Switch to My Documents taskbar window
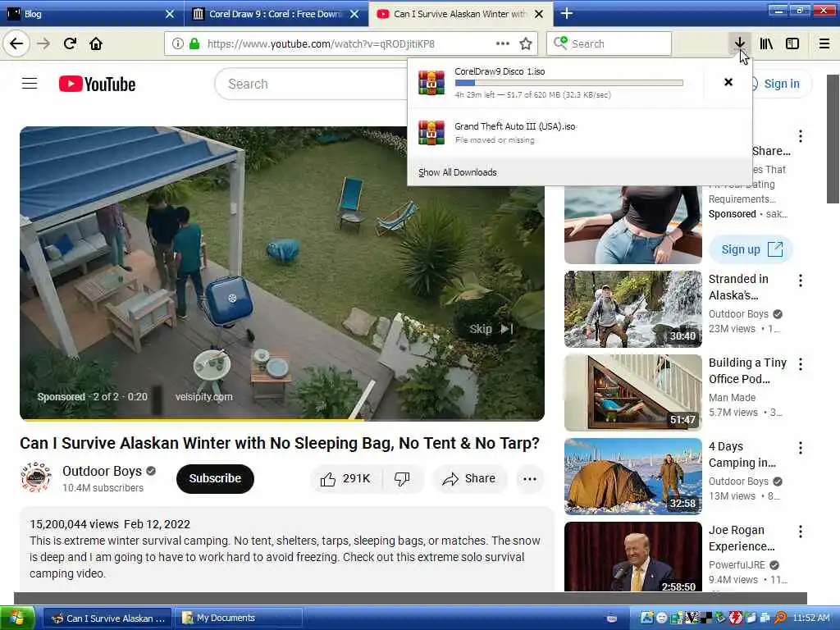 [x=240, y=619]
